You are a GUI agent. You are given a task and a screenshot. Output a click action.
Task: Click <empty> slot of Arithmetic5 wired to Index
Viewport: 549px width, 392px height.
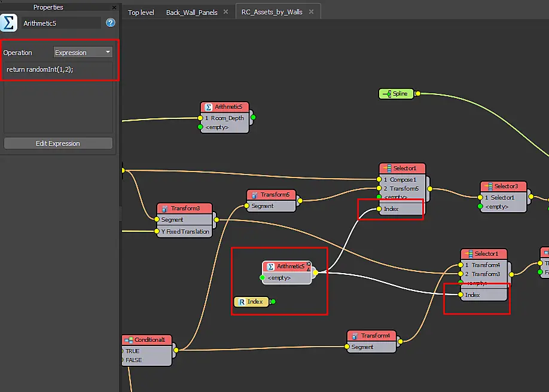click(286, 277)
